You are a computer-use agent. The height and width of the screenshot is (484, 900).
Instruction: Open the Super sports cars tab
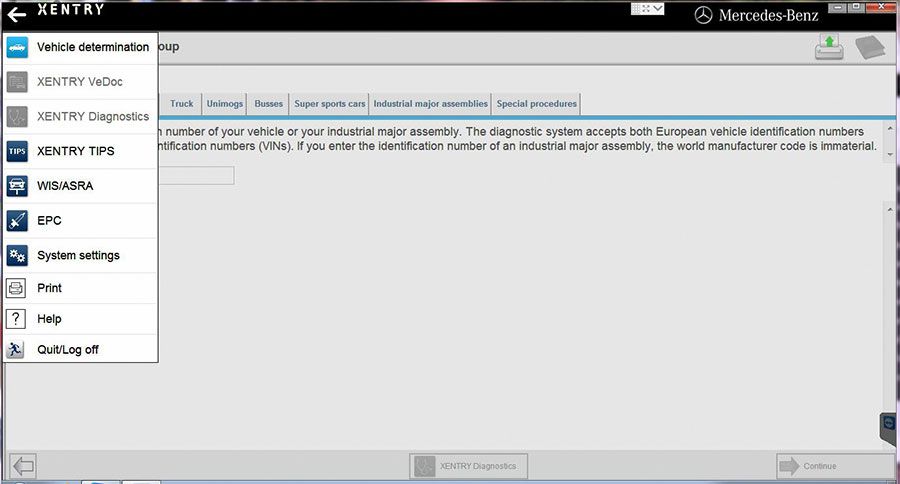click(x=329, y=104)
